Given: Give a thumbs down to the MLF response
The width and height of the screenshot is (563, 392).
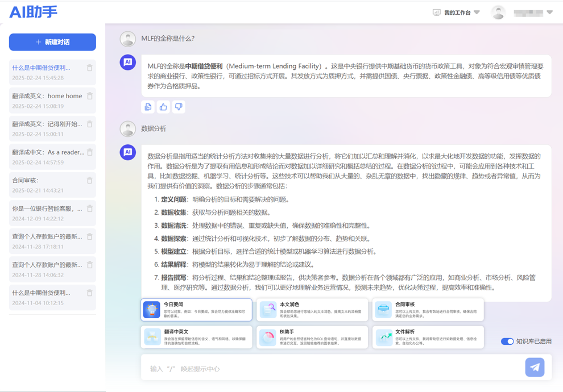Looking at the screenshot, I should 177,106.
